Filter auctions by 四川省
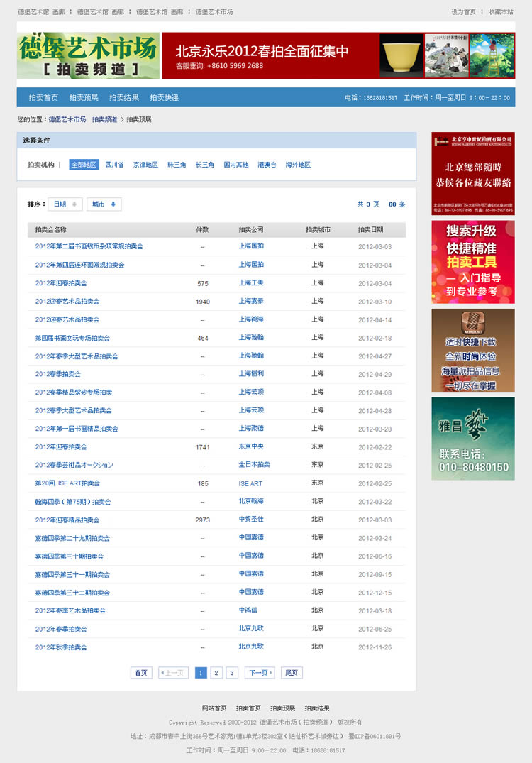Image resolution: width=532 pixels, height=763 pixels. tap(114, 165)
